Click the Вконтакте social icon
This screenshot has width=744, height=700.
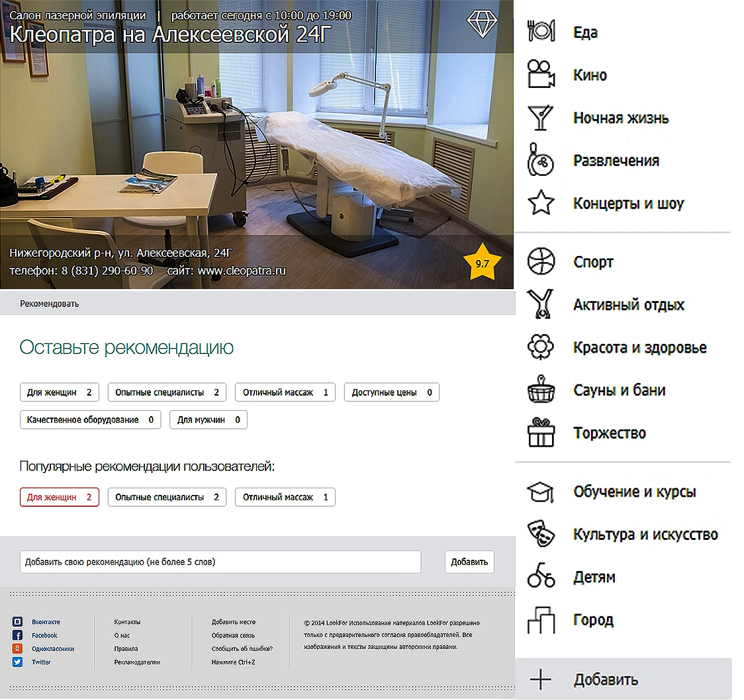18,622
